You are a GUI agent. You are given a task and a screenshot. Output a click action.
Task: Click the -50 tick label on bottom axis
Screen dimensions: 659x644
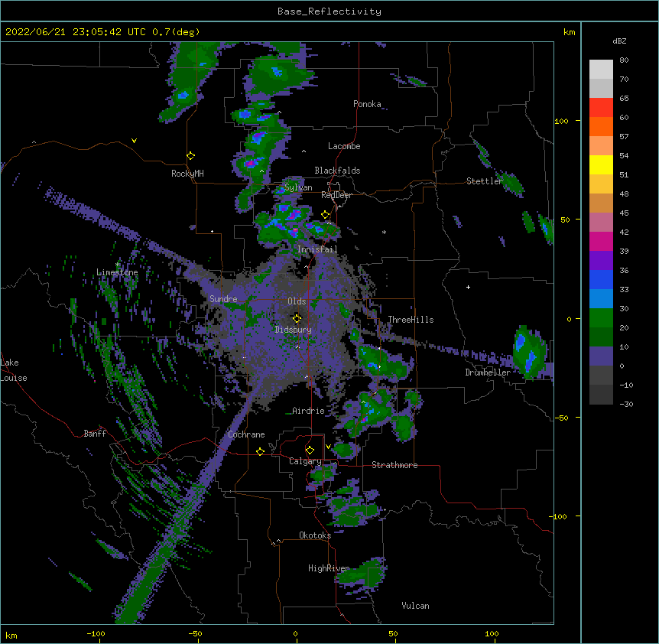(x=195, y=633)
